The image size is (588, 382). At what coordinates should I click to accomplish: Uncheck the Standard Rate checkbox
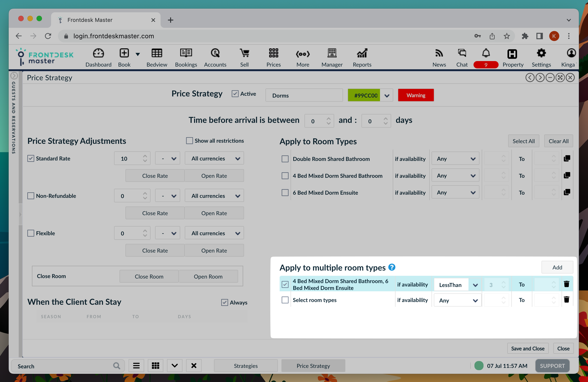click(x=30, y=158)
